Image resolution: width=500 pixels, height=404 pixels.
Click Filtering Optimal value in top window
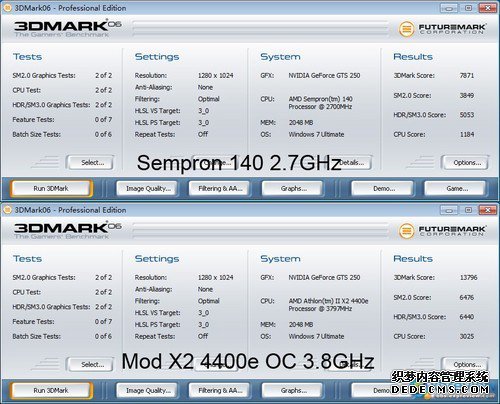point(209,99)
